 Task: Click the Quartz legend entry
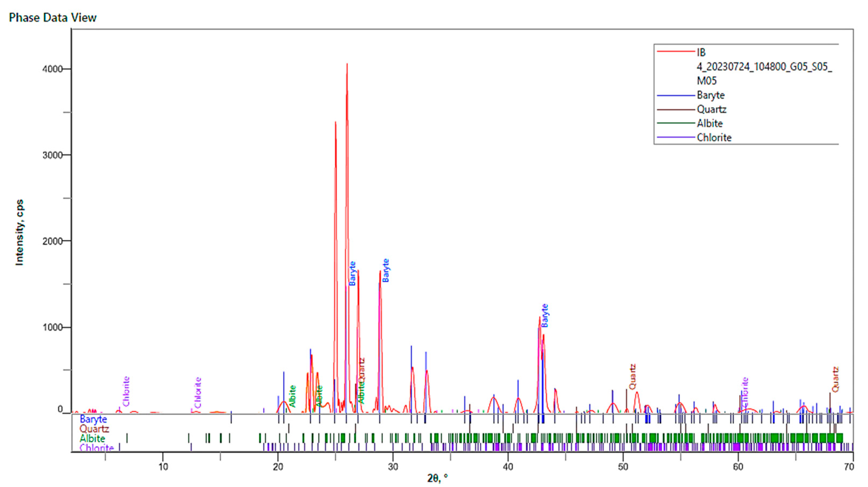tap(711, 110)
